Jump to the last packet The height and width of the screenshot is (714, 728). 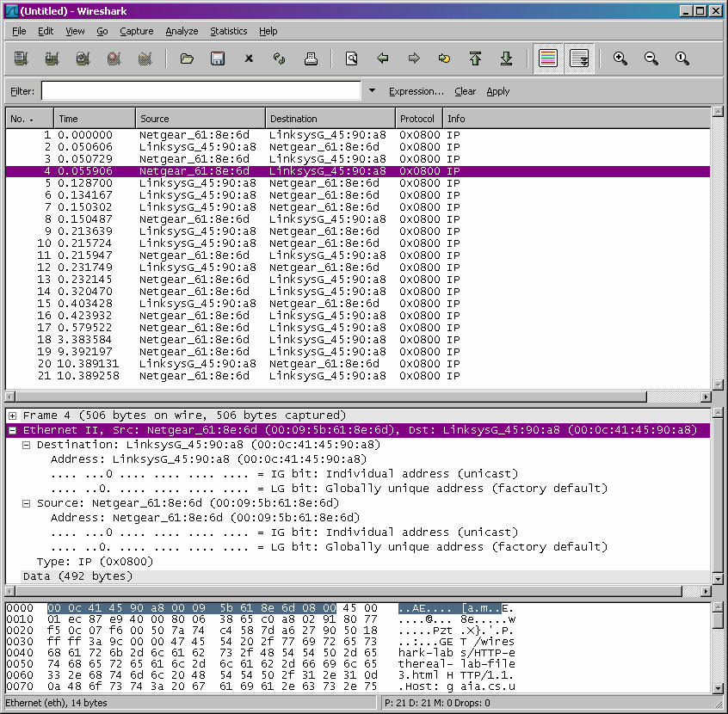click(507, 58)
